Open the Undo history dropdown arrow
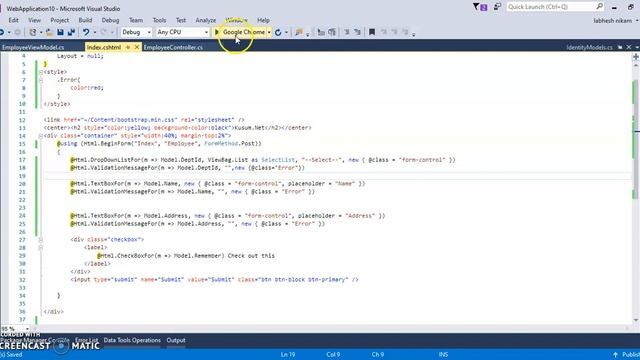Screen dimensions: 640x360 95,32
